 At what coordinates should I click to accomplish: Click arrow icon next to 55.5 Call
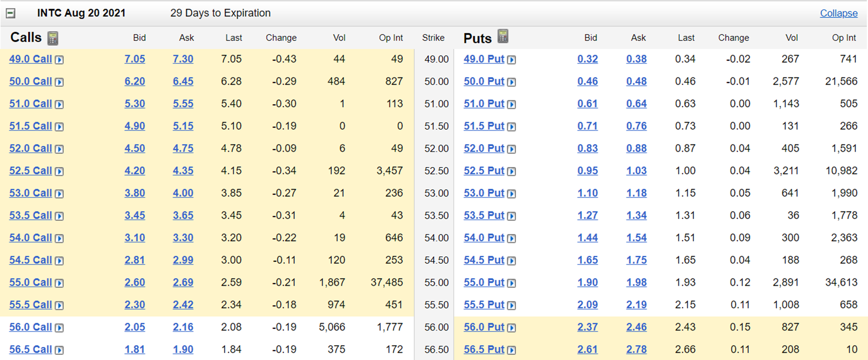(59, 305)
